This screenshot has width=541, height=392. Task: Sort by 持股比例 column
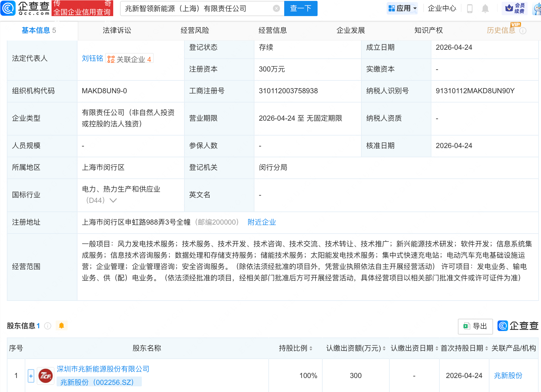coord(311,348)
